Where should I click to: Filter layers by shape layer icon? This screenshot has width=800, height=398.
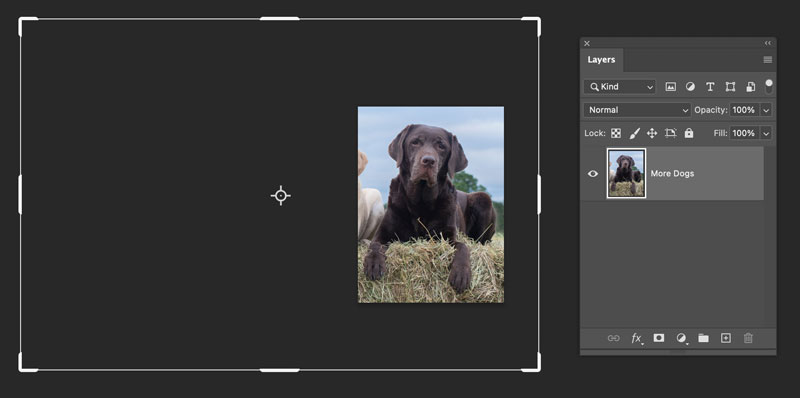click(x=730, y=87)
